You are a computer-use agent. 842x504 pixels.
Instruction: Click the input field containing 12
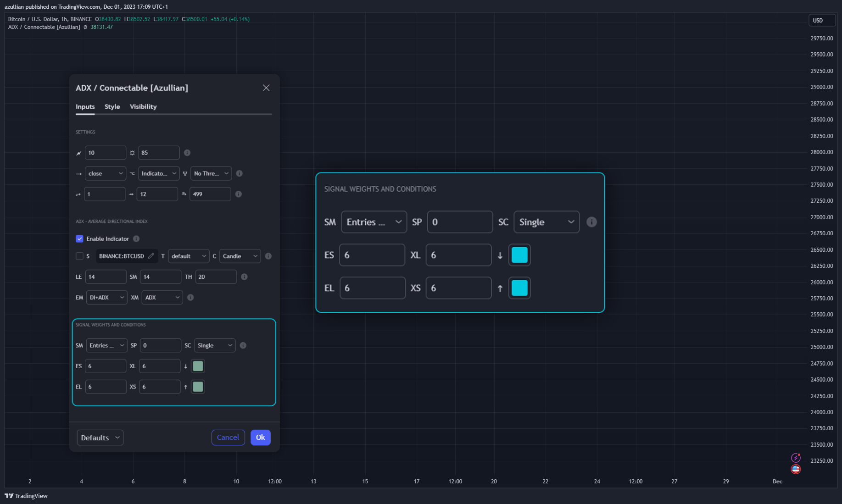tap(157, 194)
